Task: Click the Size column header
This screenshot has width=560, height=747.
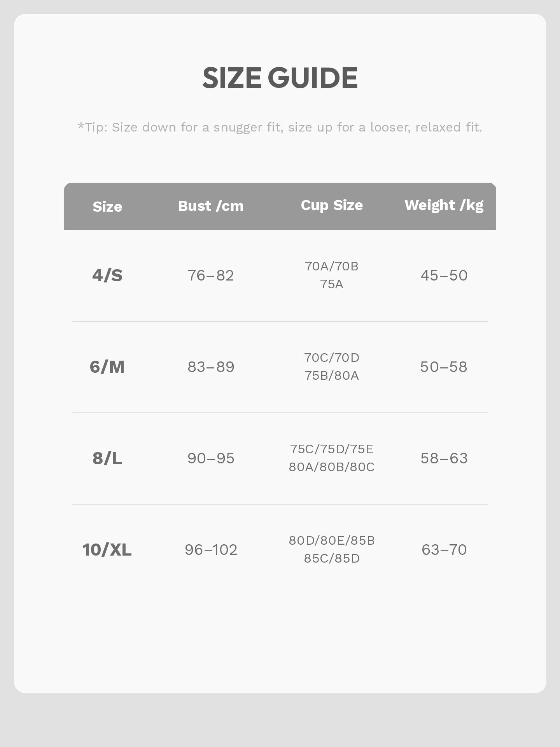Action: (107, 207)
